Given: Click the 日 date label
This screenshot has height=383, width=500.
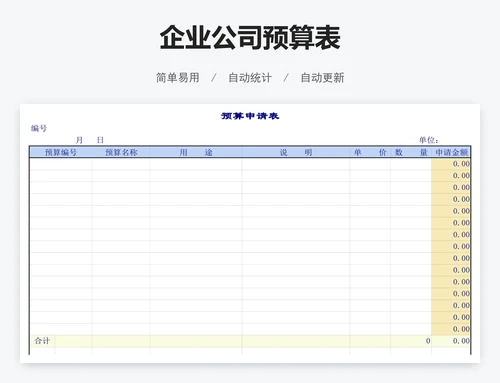Looking at the screenshot, I should (x=100, y=140).
